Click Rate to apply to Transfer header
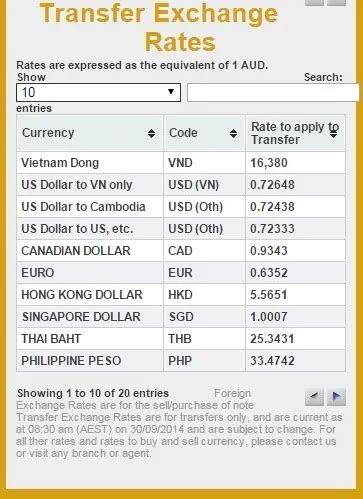 (x=295, y=133)
